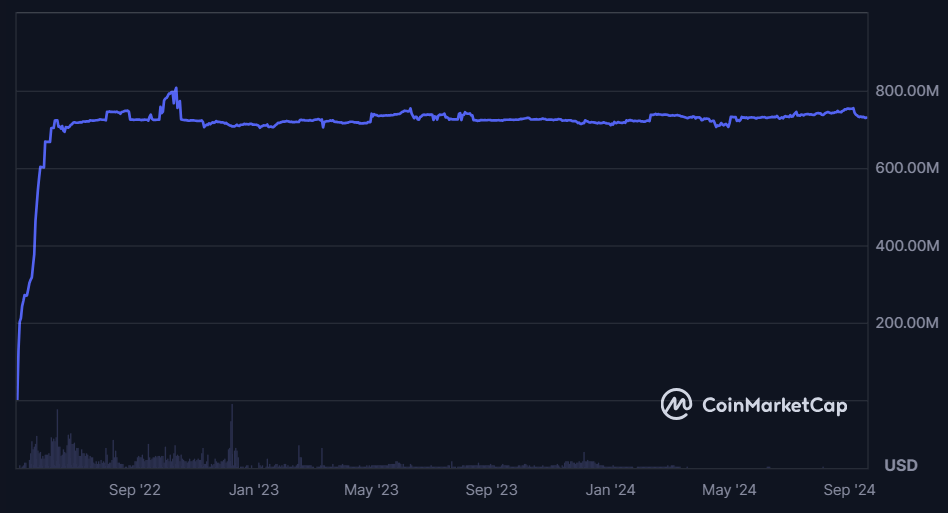Click the tallest volume bar spike
Screen dimensions: 948x513
232,406
